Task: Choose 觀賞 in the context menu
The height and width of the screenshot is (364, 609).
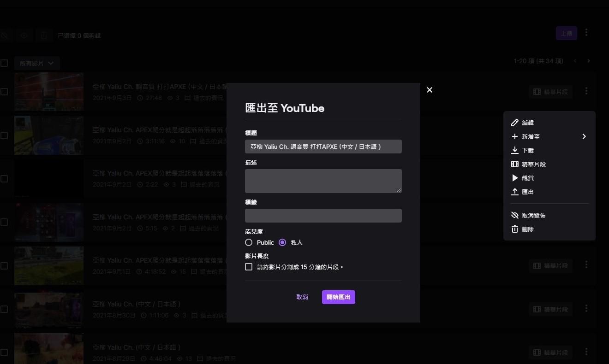Action: [549, 178]
